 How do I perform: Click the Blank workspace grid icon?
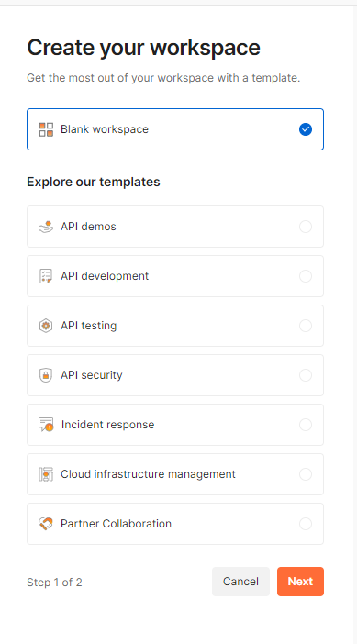[46, 129]
